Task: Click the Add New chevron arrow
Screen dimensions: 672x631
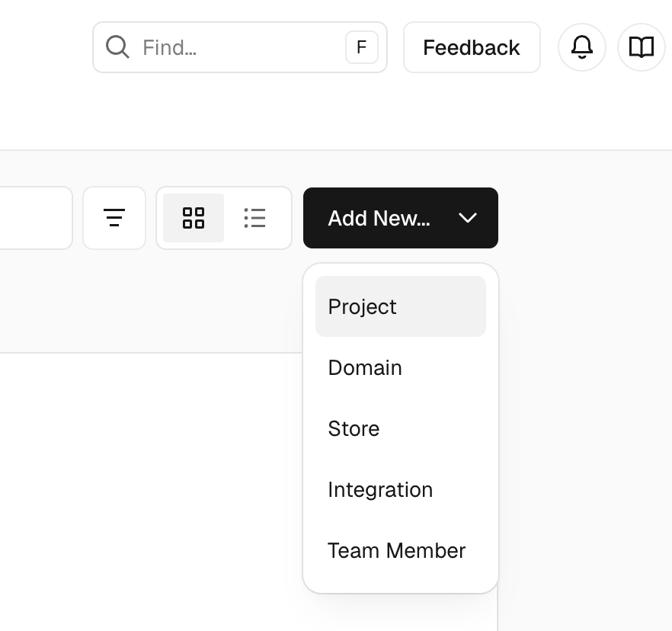Action: tap(468, 218)
